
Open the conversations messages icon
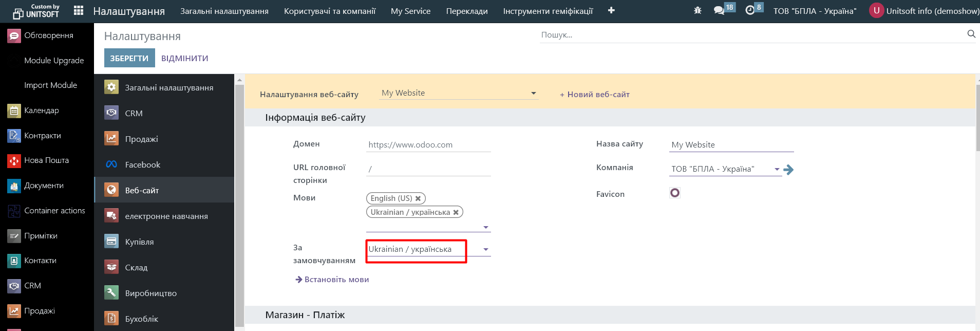click(x=719, y=11)
